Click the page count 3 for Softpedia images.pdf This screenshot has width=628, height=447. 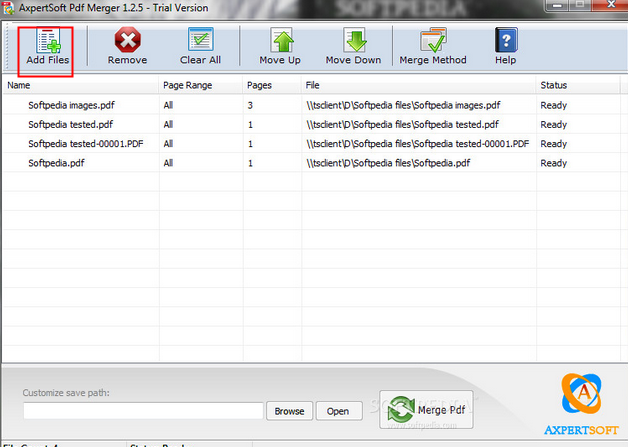pyautogui.click(x=250, y=105)
